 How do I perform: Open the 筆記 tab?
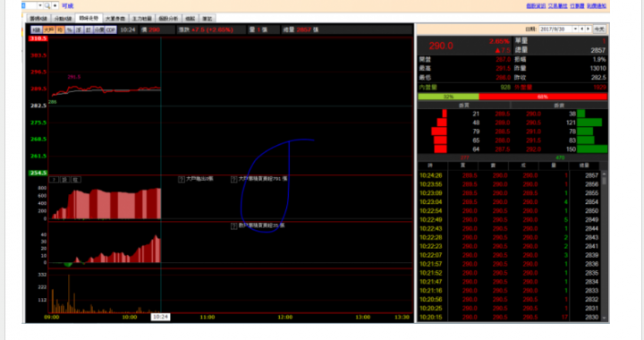click(208, 19)
